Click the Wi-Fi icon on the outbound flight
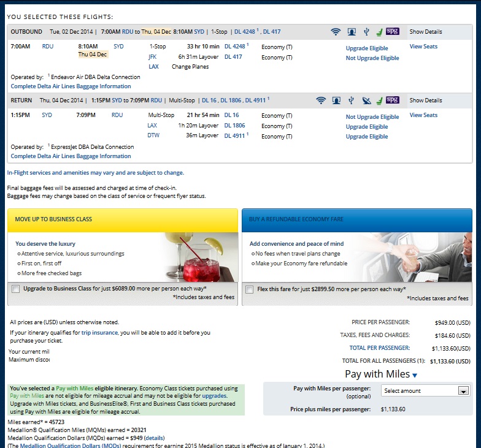Screen dimensions: 481x448 (x=336, y=32)
